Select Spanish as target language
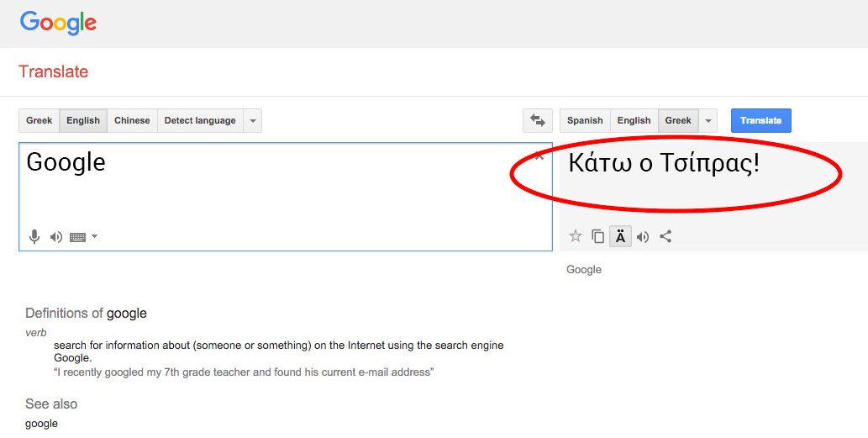The height and width of the screenshot is (438, 868). pos(585,121)
